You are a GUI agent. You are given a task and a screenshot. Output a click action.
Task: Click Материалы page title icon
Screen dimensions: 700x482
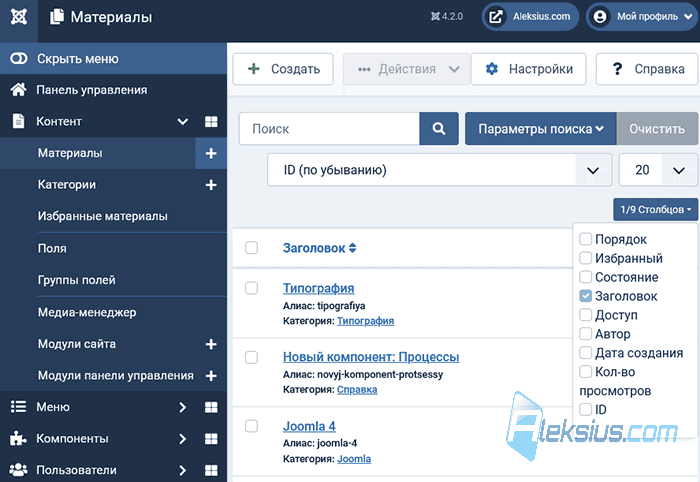(57, 17)
